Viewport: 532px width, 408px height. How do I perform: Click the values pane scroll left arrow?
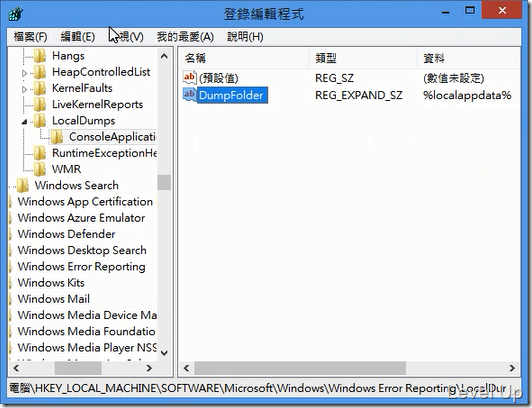point(186,368)
